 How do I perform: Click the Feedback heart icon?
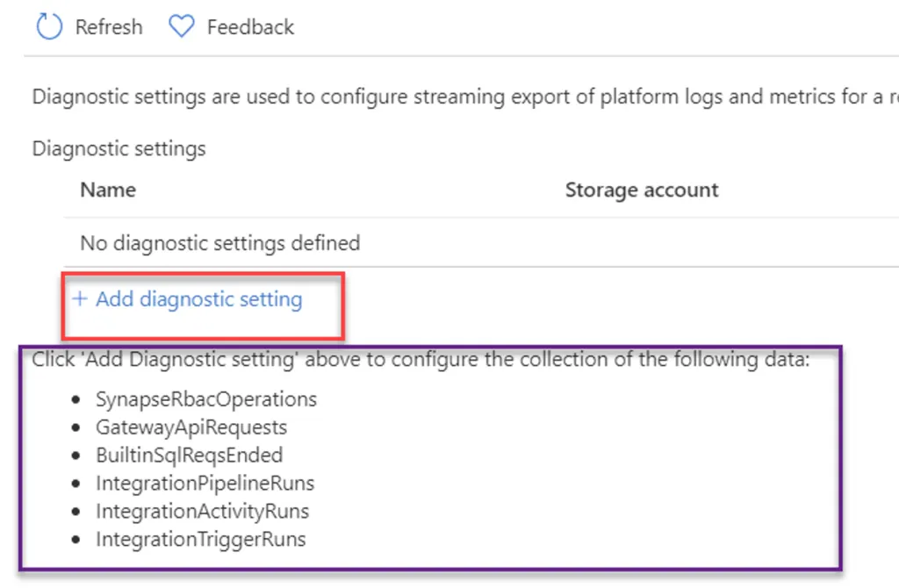181,26
